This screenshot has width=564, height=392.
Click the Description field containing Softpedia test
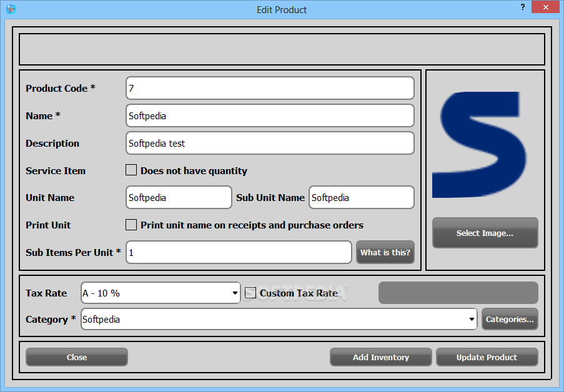coord(270,143)
